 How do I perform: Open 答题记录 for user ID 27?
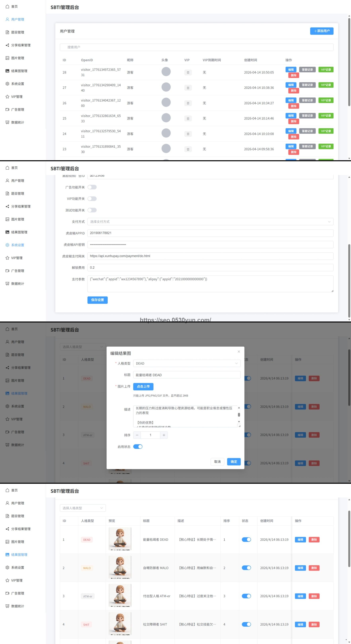point(307,85)
